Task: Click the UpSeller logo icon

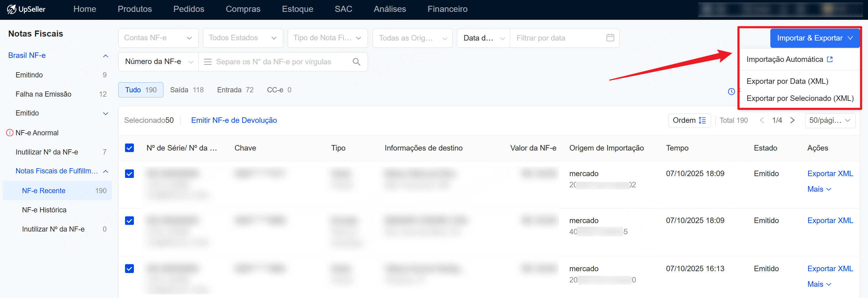Action: pos(12,9)
